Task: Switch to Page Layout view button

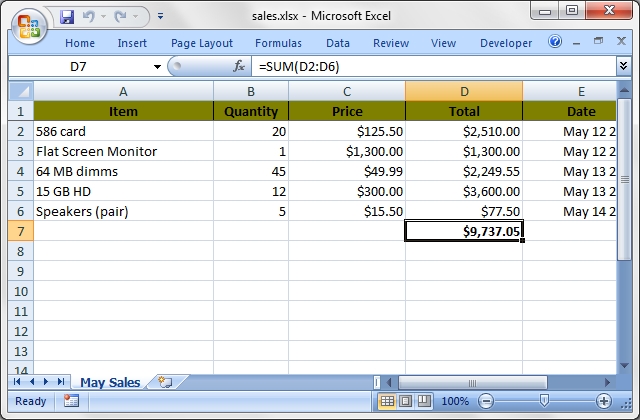Action: 405,401
